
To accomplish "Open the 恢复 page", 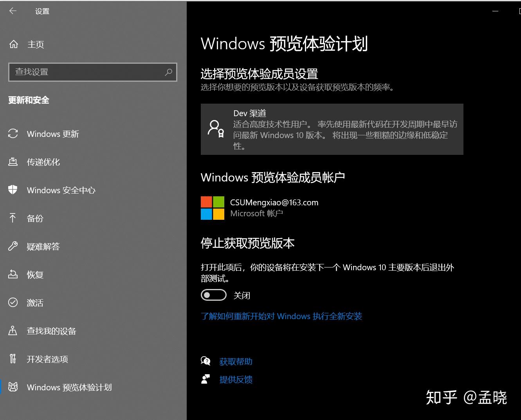I will pos(35,275).
